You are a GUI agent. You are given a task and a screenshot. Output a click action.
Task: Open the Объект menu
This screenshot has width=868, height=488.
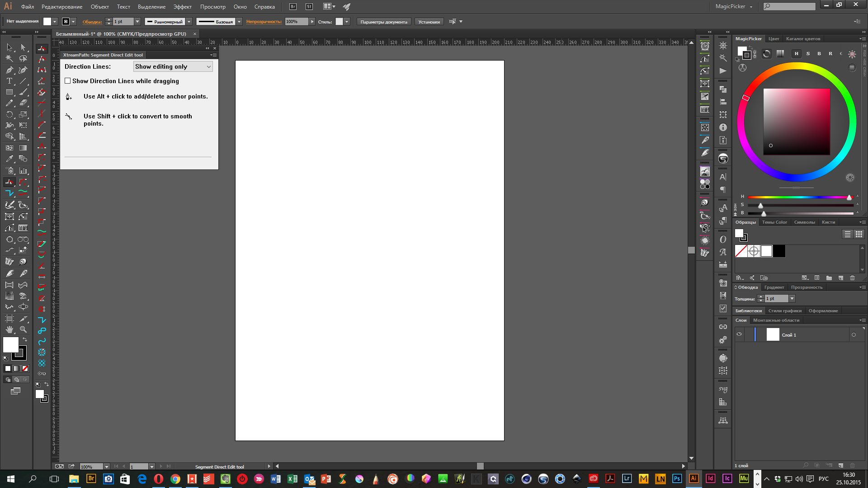coord(99,7)
